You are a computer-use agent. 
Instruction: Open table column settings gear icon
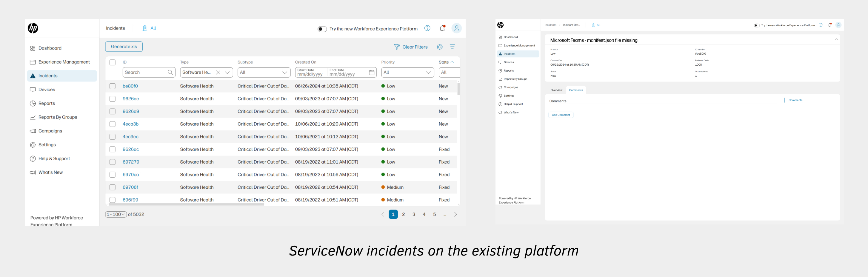click(x=440, y=47)
